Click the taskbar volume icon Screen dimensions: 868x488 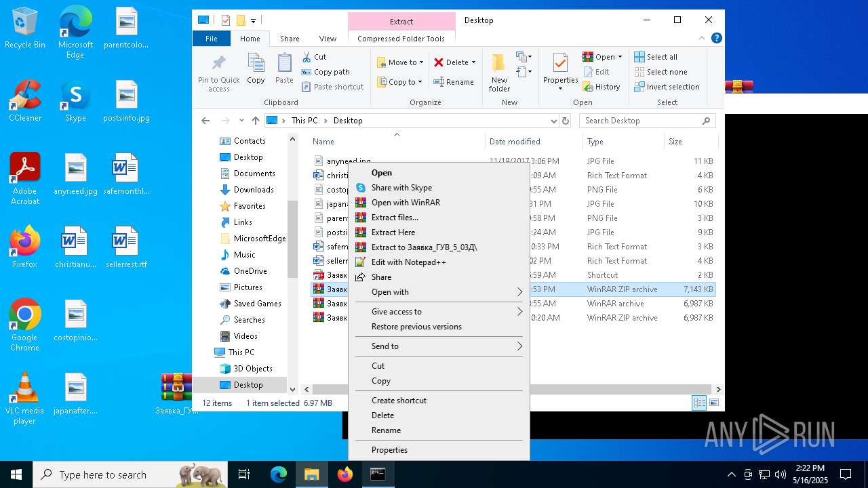point(780,474)
